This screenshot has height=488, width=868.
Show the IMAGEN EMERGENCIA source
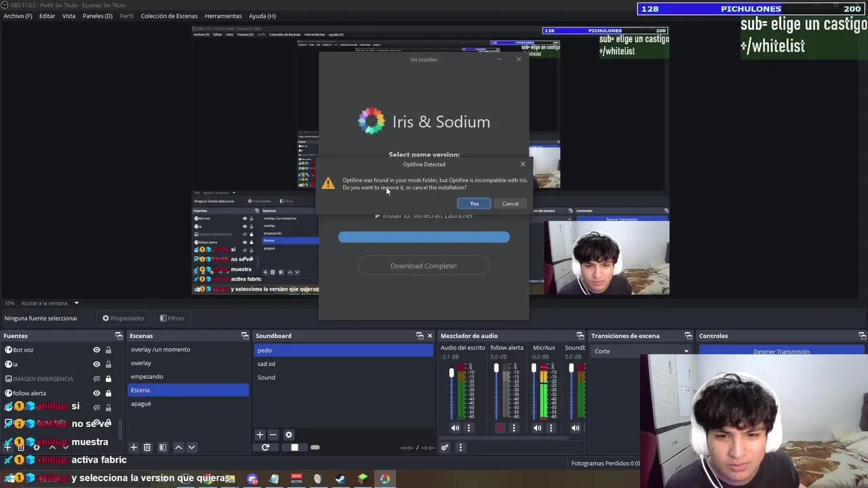pos(96,379)
